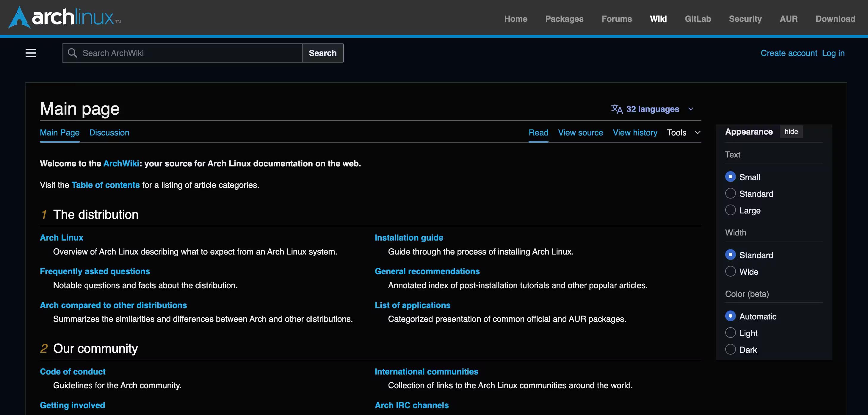Select the Read tab

(x=538, y=132)
